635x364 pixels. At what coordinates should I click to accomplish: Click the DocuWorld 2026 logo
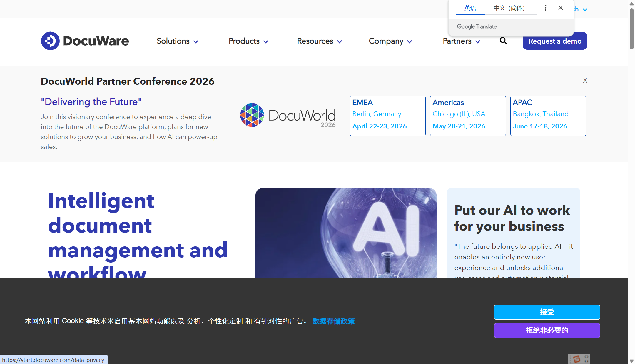pyautogui.click(x=288, y=115)
